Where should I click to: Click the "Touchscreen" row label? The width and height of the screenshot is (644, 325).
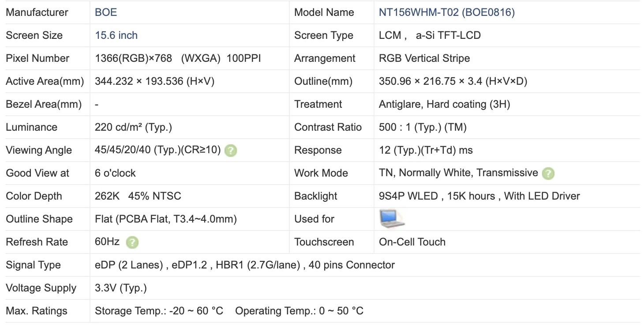click(x=324, y=242)
